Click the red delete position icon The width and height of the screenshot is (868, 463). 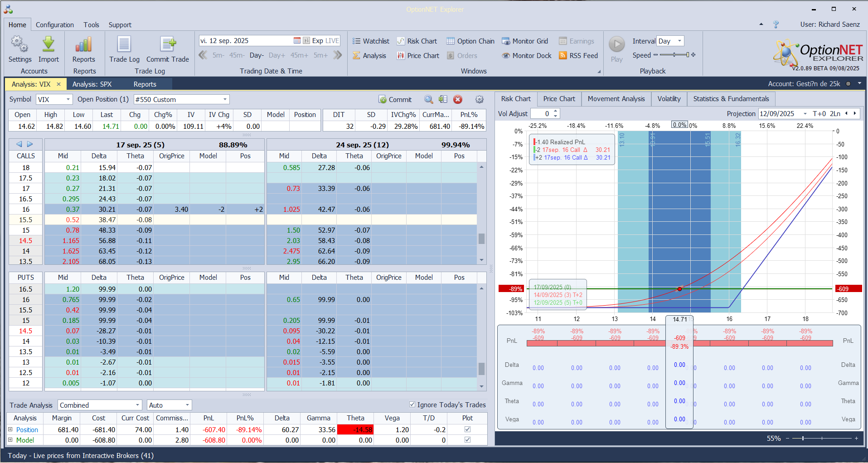[x=458, y=99]
